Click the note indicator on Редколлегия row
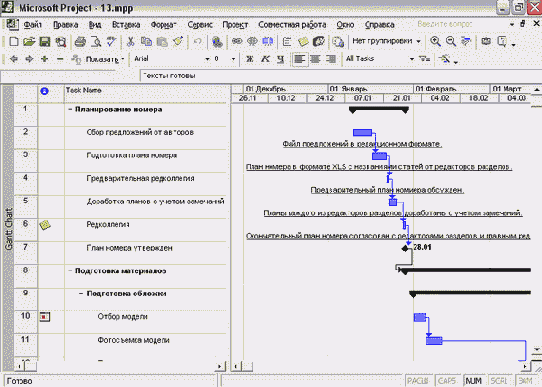Image resolution: width=542 pixels, height=387 pixels. point(45,225)
